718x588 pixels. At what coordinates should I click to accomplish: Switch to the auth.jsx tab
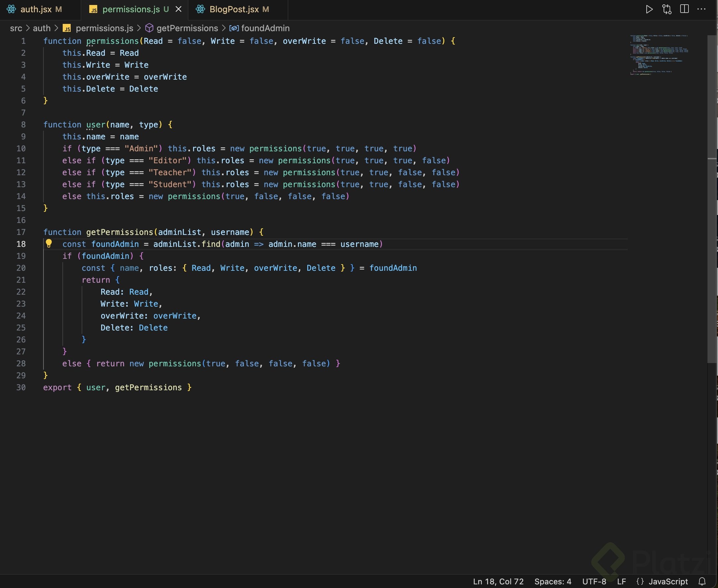(36, 9)
